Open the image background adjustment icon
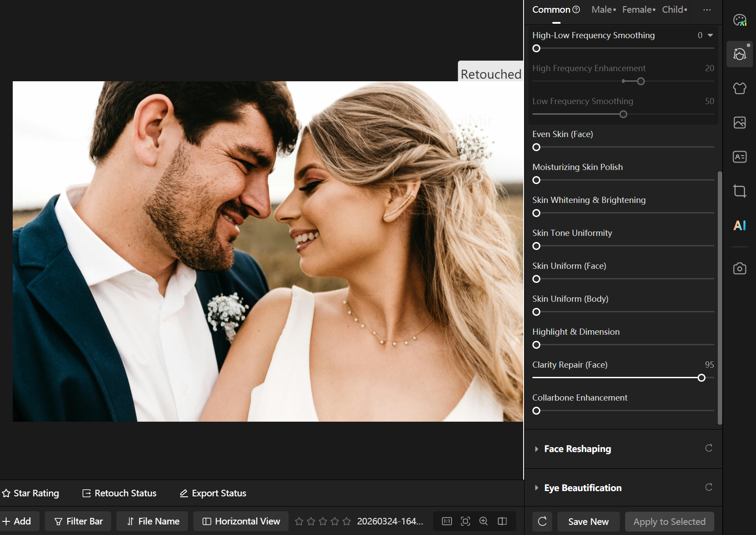The image size is (756, 535). [x=740, y=123]
